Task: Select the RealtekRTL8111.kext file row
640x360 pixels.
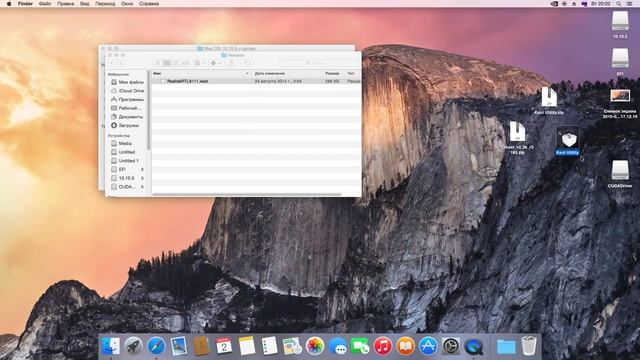Action: tap(256, 81)
